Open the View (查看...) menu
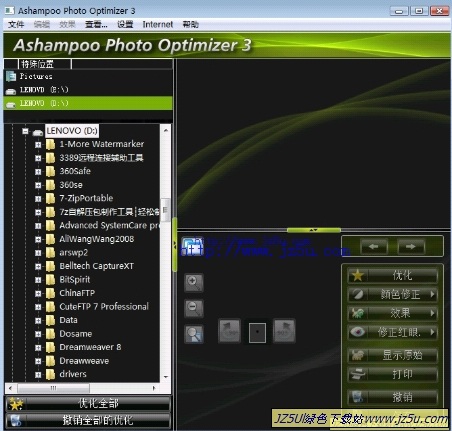Screen dimensions: 452x431 (x=96, y=24)
